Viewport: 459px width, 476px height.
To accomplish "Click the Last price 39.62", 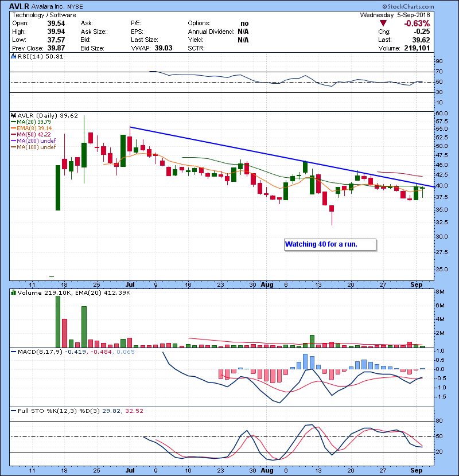I will (x=421, y=40).
